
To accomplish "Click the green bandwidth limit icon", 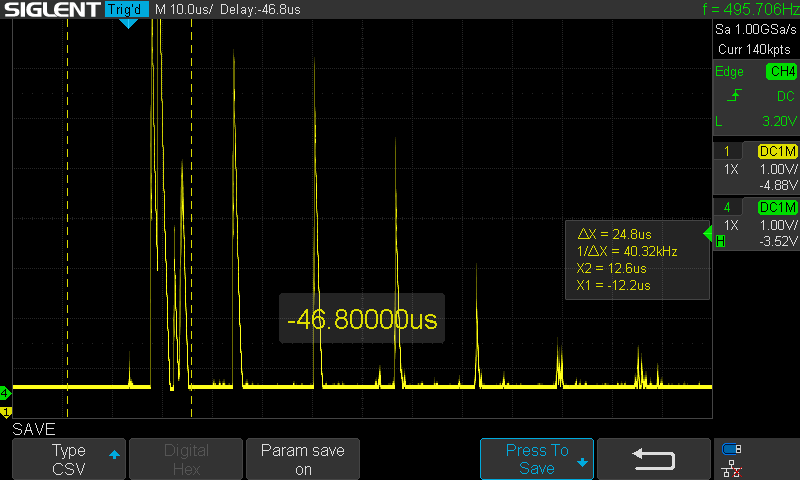I will tap(720, 241).
